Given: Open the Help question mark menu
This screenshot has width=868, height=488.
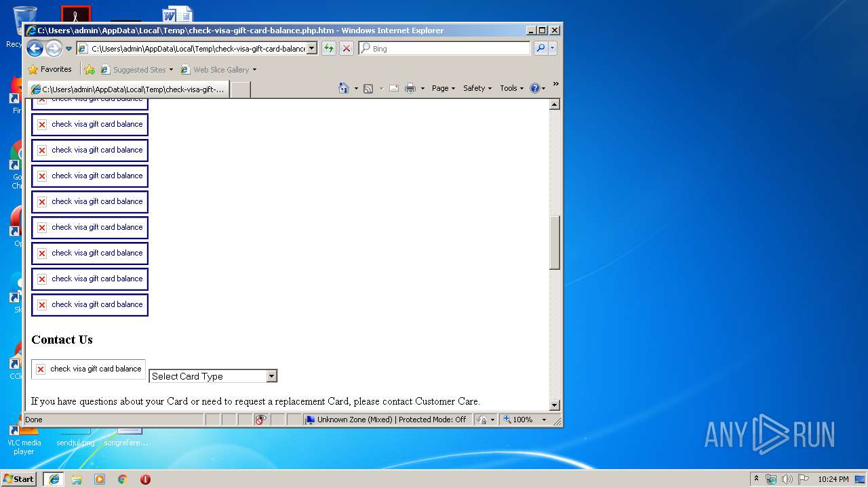Looking at the screenshot, I should 537,88.
